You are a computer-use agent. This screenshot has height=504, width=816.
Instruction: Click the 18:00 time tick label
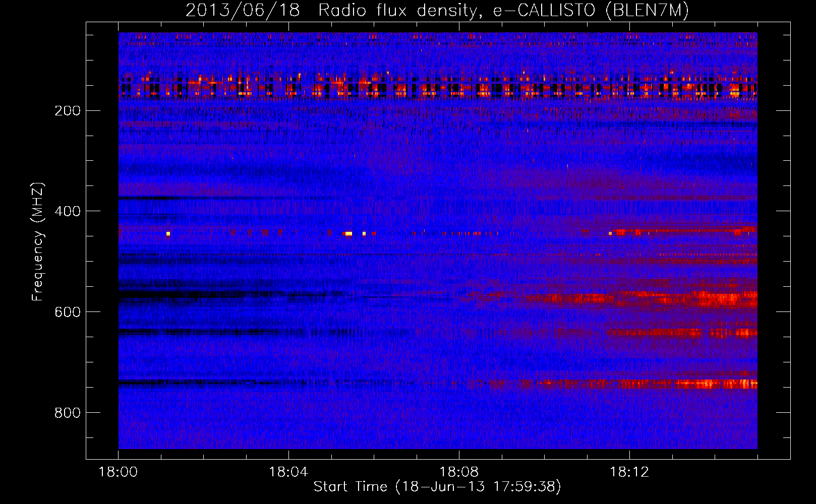118,472
